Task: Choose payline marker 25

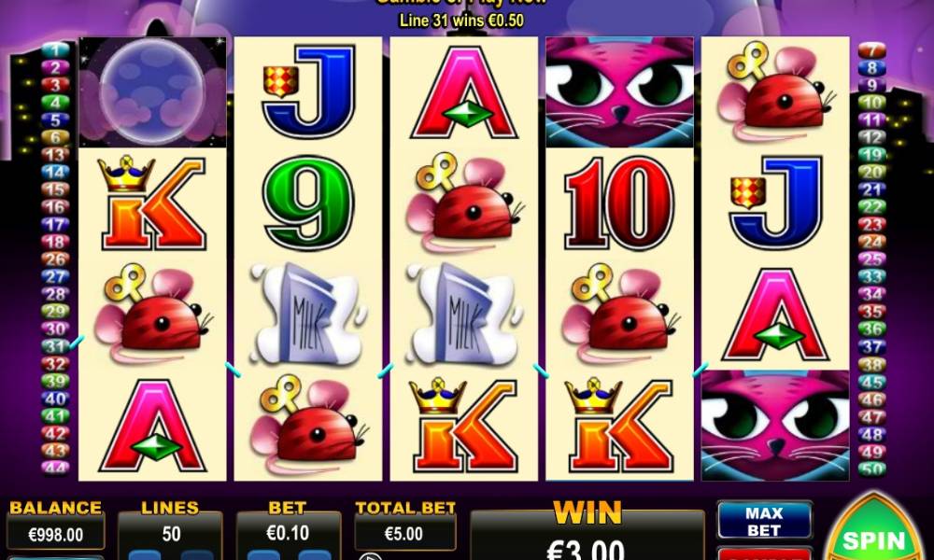Action: point(871,259)
